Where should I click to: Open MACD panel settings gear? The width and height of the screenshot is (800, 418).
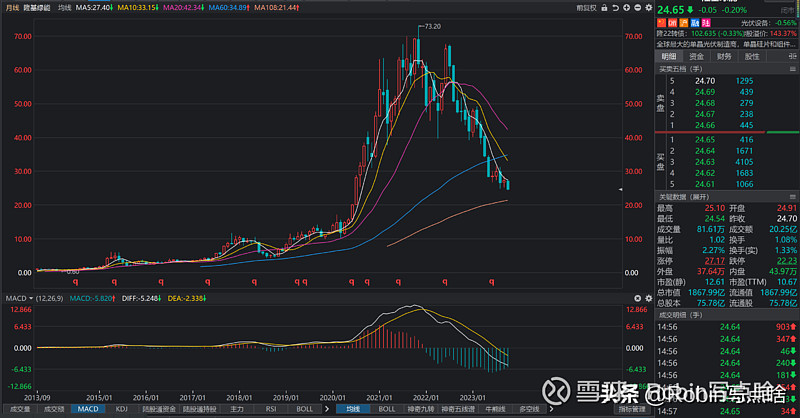point(649,298)
